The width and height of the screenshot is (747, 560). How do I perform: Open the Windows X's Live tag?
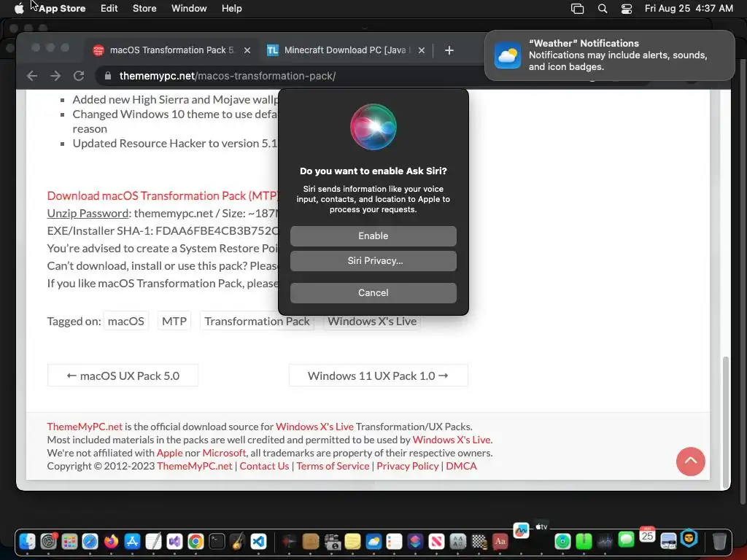[371, 321]
